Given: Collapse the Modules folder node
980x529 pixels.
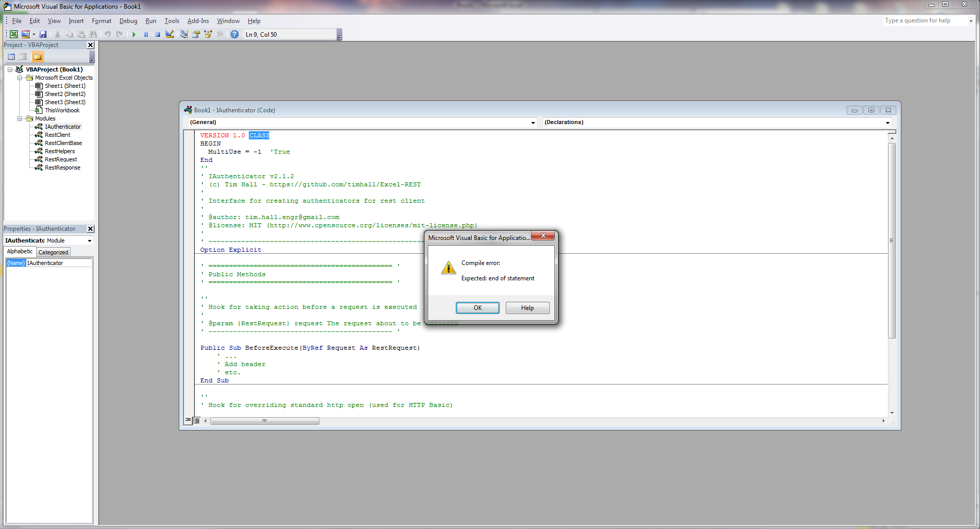Looking at the screenshot, I should point(19,118).
